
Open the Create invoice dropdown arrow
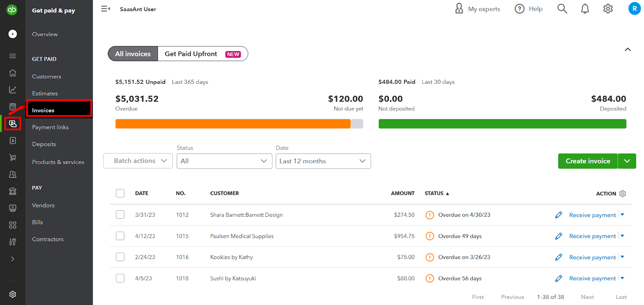(627, 161)
